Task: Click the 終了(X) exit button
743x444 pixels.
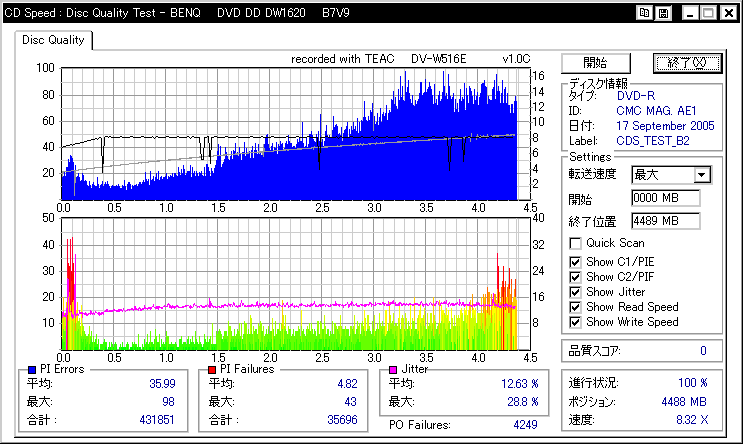Action: [x=687, y=63]
